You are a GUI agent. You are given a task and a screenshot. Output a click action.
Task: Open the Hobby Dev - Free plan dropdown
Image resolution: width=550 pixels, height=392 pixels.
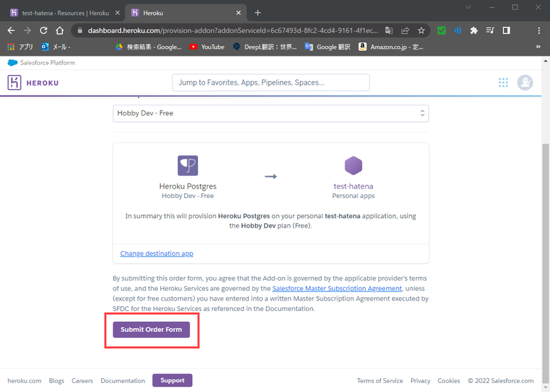(270, 113)
